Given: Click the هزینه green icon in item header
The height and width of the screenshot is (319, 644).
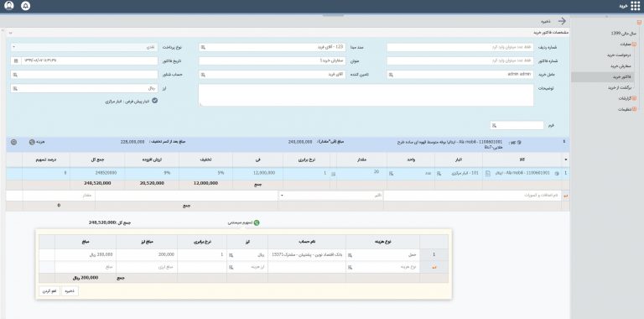Looking at the screenshot, I should click(32, 142).
